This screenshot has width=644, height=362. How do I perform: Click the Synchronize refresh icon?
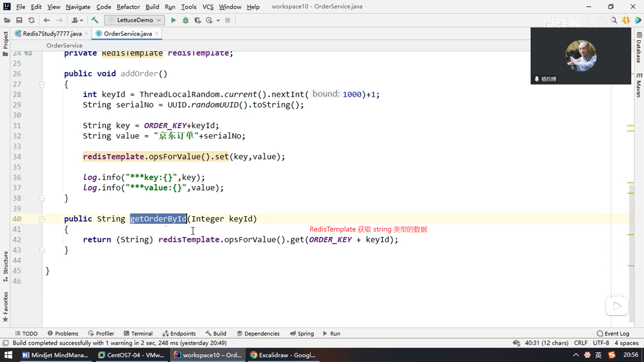click(x=32, y=20)
